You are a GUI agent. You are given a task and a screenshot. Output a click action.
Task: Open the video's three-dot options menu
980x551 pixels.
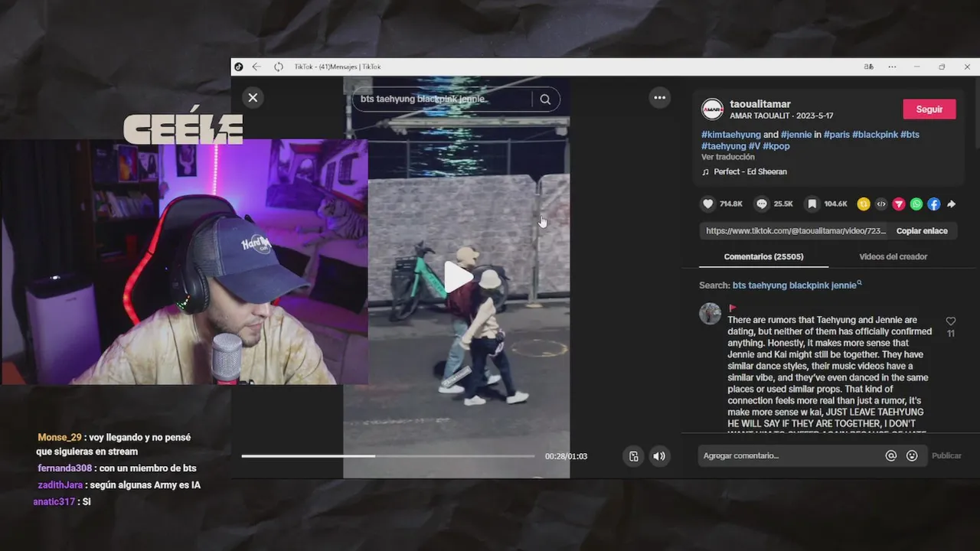tap(659, 97)
